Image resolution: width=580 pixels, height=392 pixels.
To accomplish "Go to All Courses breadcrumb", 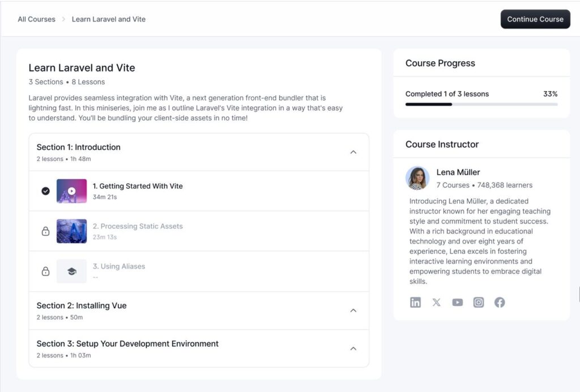I will [x=36, y=19].
